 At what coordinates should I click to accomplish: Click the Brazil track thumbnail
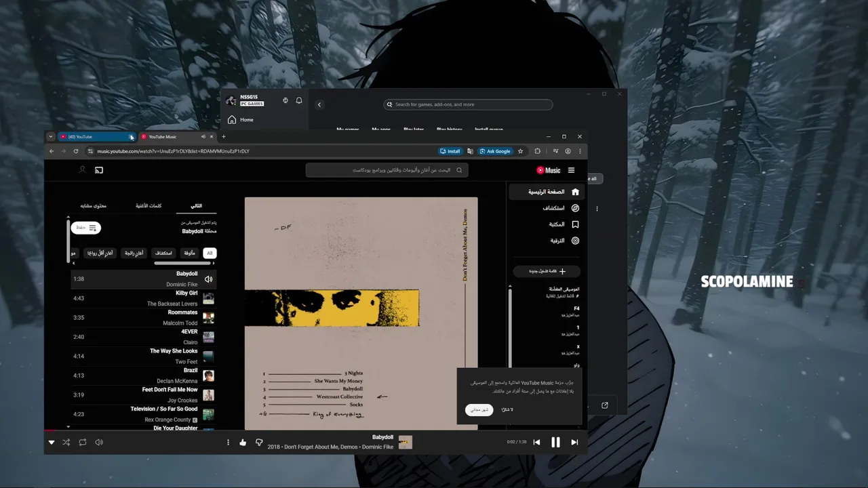[x=208, y=375]
